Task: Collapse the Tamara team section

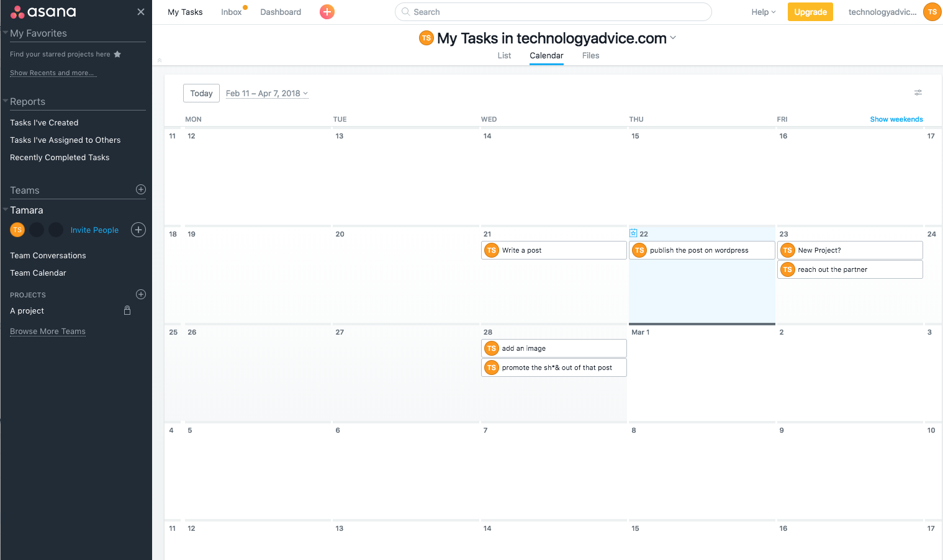Action: (5, 209)
